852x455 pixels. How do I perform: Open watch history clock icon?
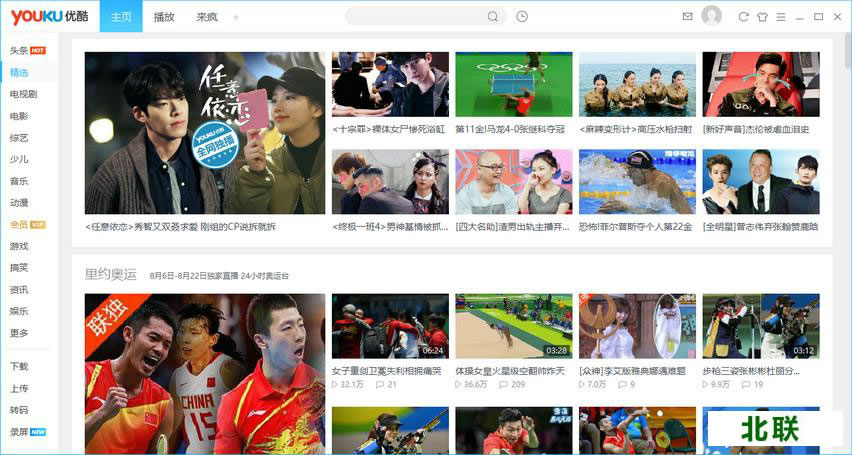[x=522, y=17]
